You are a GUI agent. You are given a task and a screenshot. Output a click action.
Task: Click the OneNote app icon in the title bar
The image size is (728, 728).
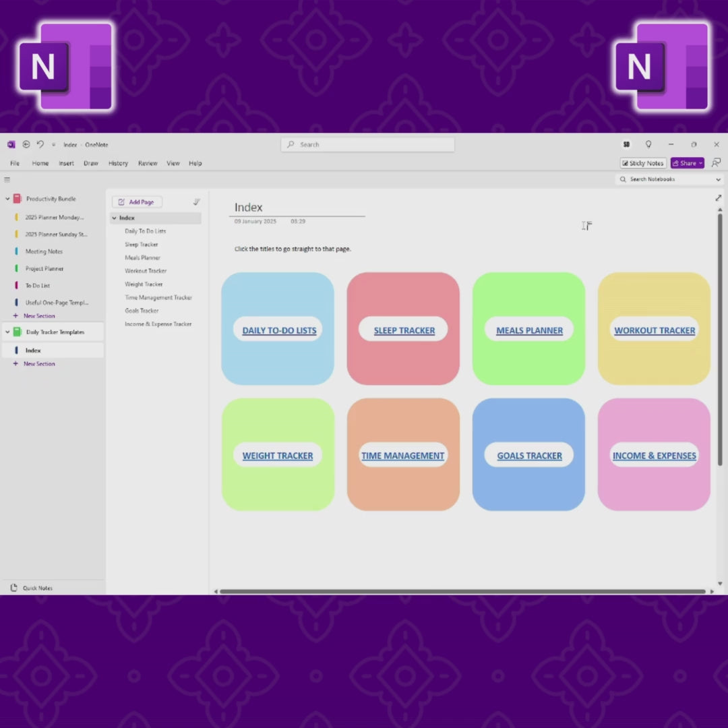11,144
